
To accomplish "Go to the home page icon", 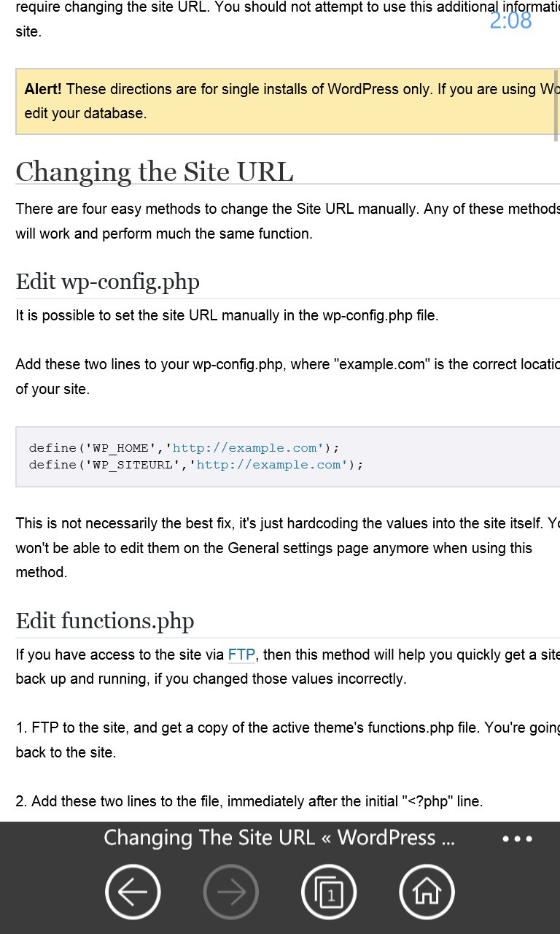I will click(427, 892).
